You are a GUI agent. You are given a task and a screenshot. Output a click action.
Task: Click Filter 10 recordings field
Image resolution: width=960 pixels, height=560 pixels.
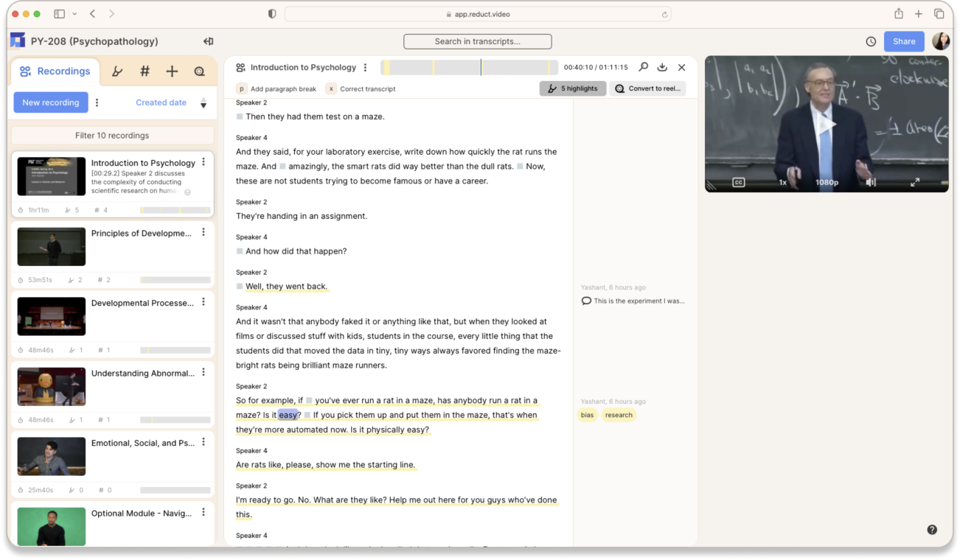pyautogui.click(x=112, y=136)
